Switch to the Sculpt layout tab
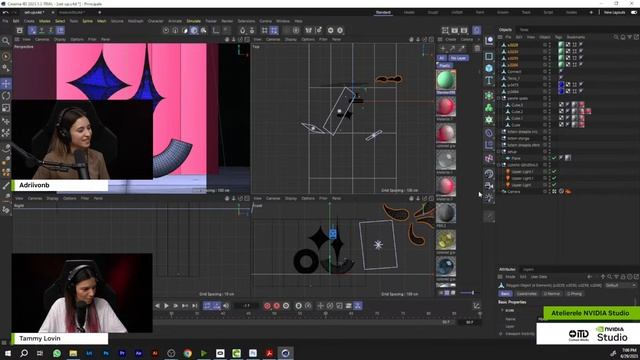 click(433, 13)
